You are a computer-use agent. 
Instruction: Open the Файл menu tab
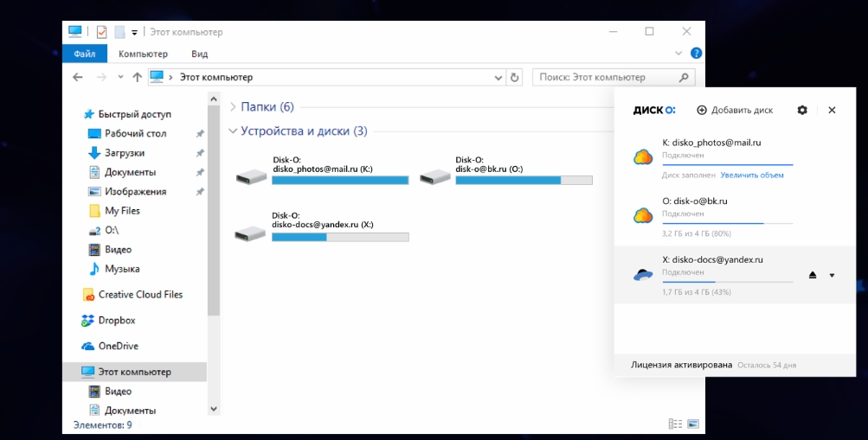tap(84, 54)
